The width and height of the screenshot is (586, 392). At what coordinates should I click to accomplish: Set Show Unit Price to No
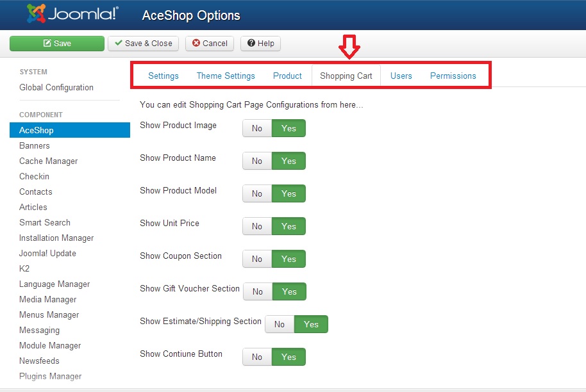pyautogui.click(x=257, y=226)
